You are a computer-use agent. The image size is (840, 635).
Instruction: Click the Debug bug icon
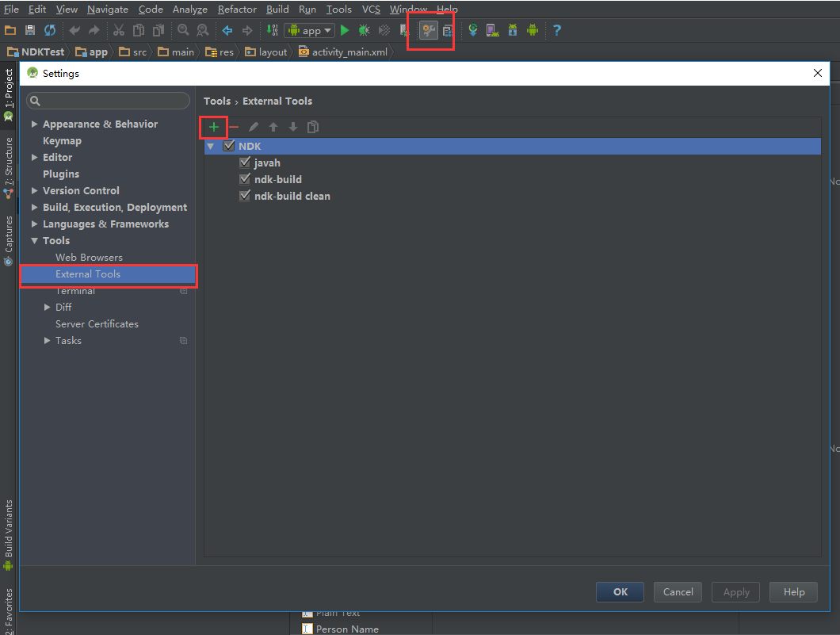click(x=365, y=31)
